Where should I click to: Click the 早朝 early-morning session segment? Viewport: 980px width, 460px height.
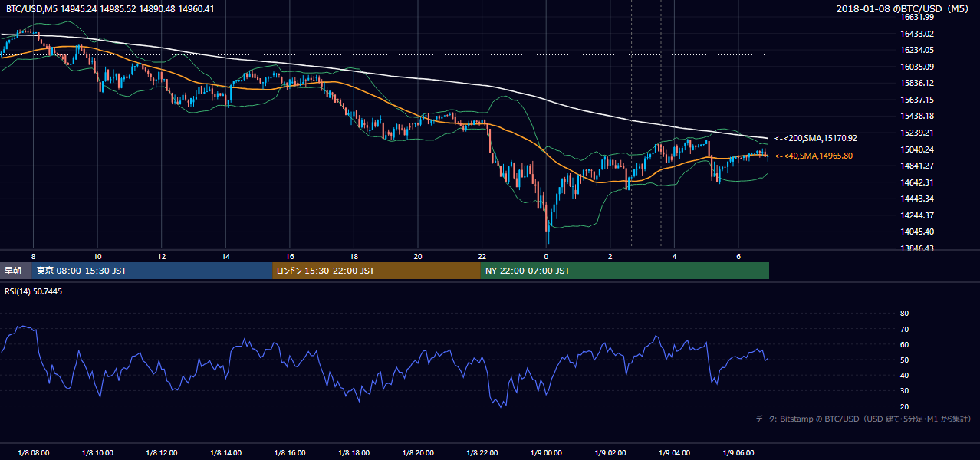click(x=15, y=271)
